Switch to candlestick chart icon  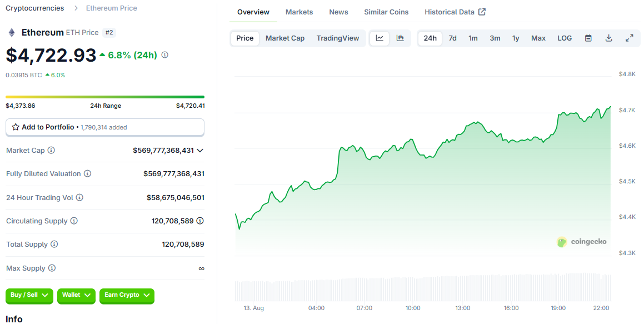click(400, 38)
